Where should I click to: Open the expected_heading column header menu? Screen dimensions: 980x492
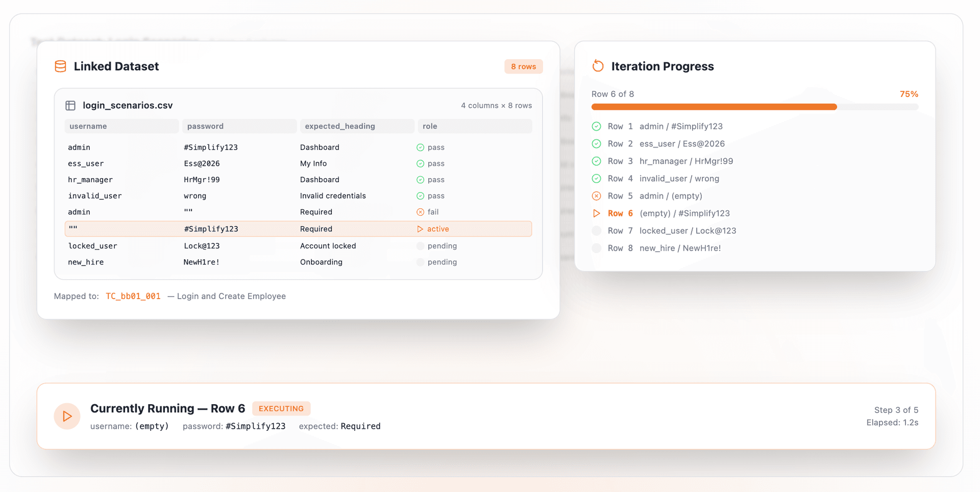click(x=357, y=126)
